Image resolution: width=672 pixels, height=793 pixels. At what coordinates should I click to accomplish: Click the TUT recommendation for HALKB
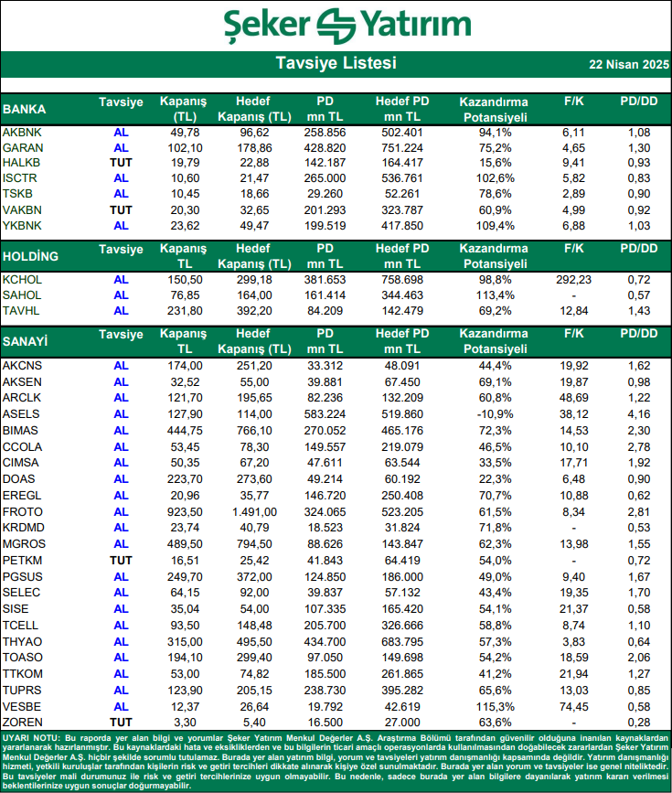point(121,162)
